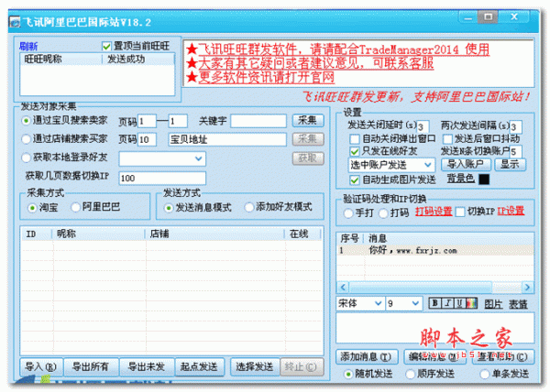Toggle 自动生成图片发送 checkbox

[x=354, y=180]
